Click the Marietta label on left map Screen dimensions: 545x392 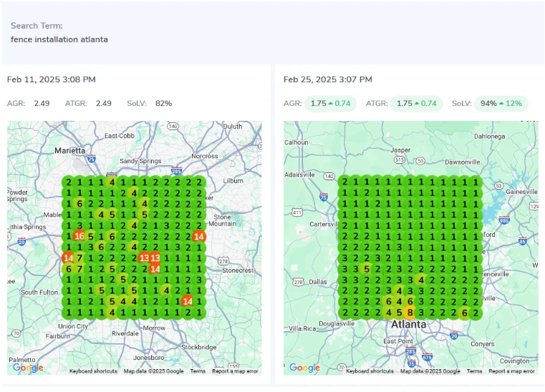pyautogui.click(x=69, y=151)
